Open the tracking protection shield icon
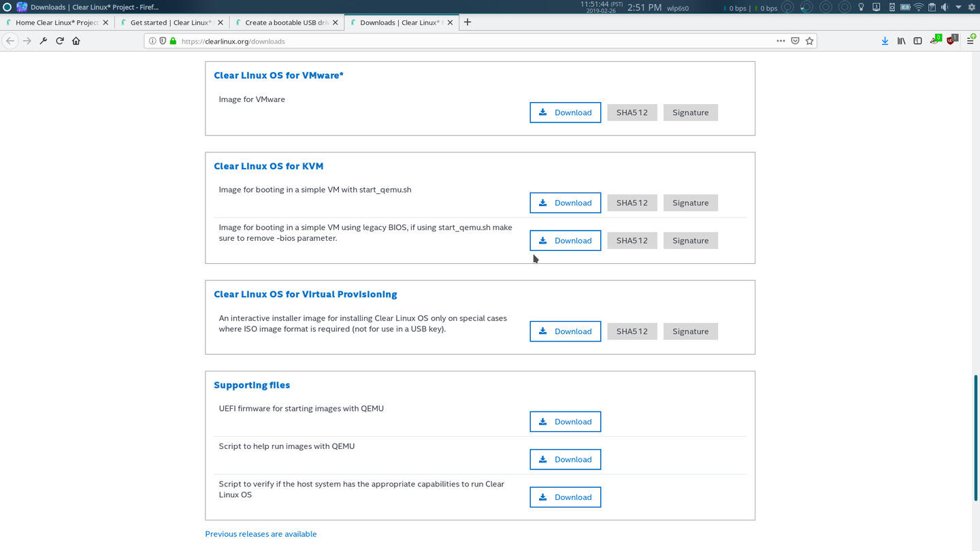Viewport: 980px width, 551px height. click(163, 41)
